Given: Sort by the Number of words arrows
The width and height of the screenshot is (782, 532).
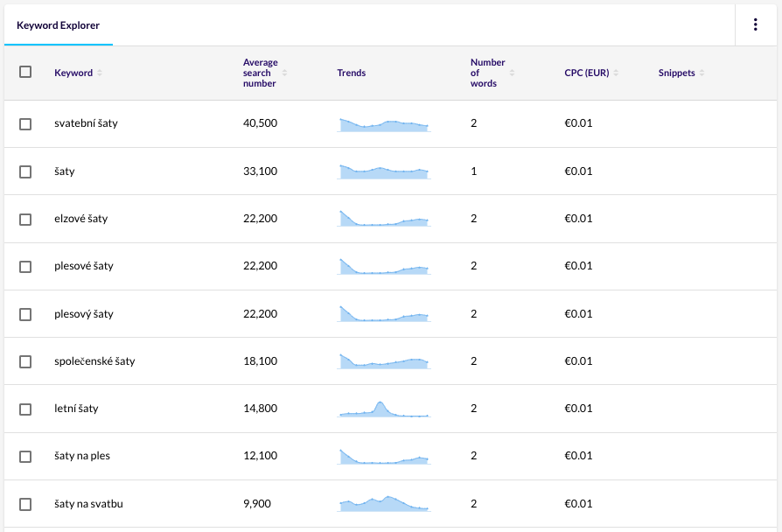Looking at the screenshot, I should click(513, 73).
